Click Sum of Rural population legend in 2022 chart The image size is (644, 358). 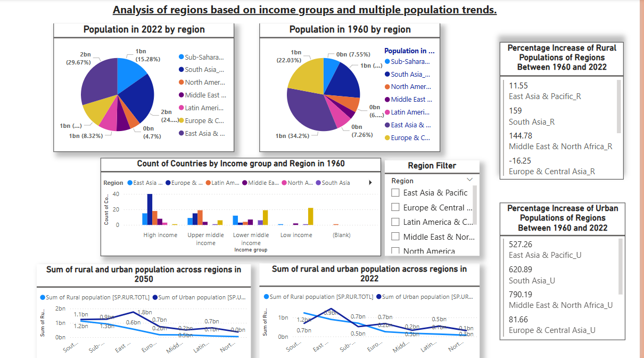[x=319, y=297]
